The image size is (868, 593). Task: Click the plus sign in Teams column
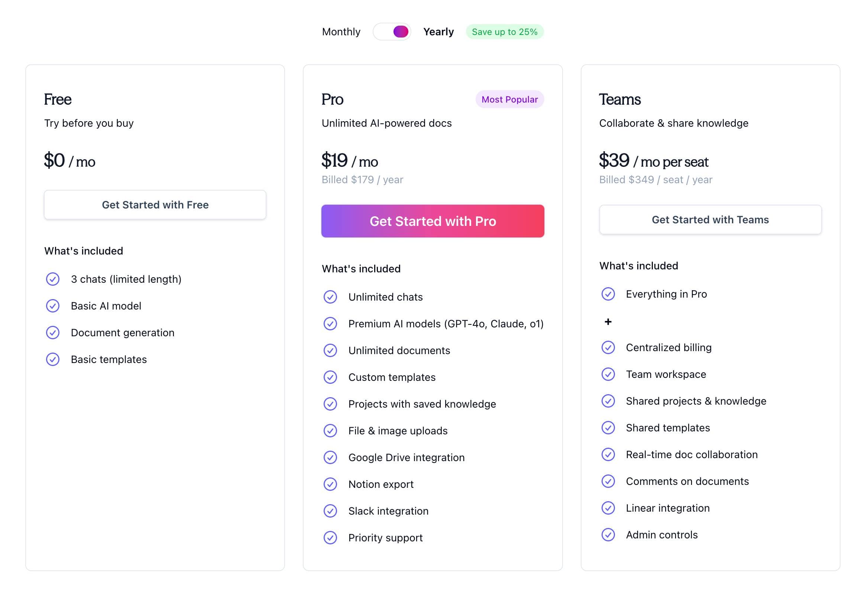pyautogui.click(x=608, y=321)
